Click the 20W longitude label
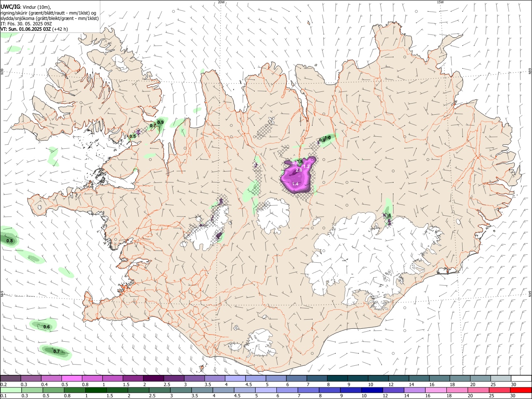Image resolution: width=532 pixels, height=399 pixels. [x=222, y=2]
